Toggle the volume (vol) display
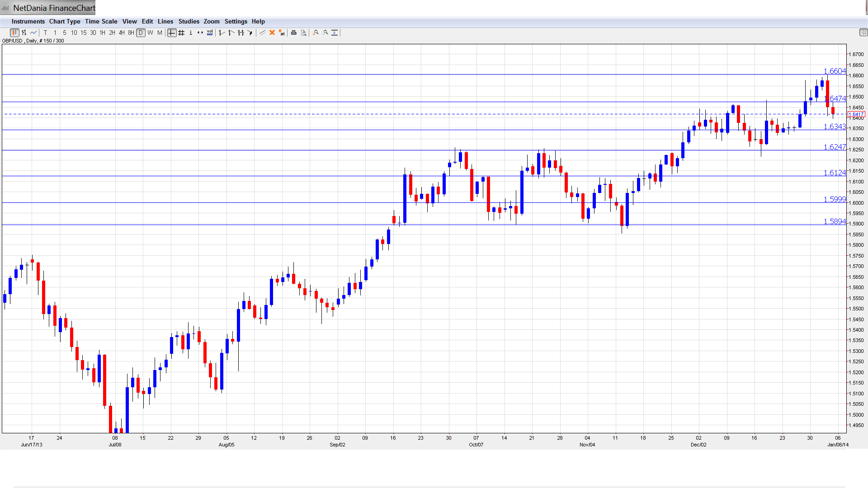This screenshot has height=488, width=868. 210,33
